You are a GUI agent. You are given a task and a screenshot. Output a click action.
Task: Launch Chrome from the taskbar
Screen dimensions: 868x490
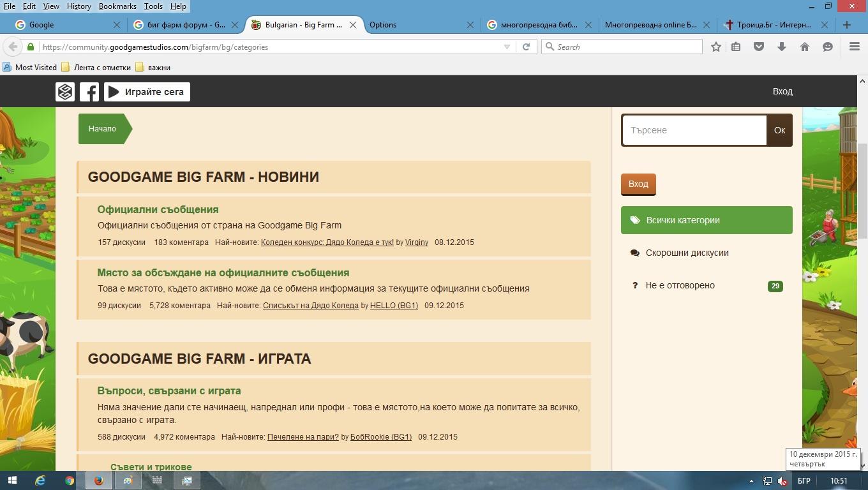point(70,480)
